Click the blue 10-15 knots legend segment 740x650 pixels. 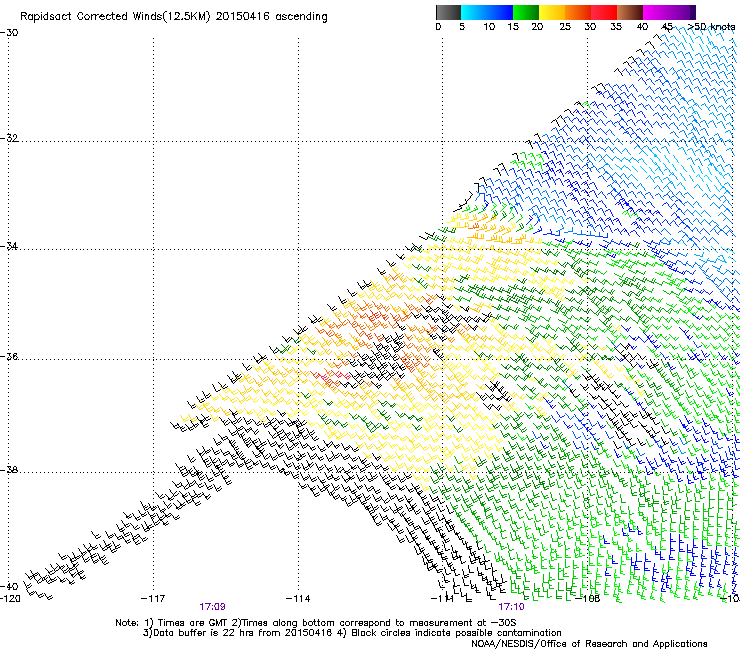(500, 12)
